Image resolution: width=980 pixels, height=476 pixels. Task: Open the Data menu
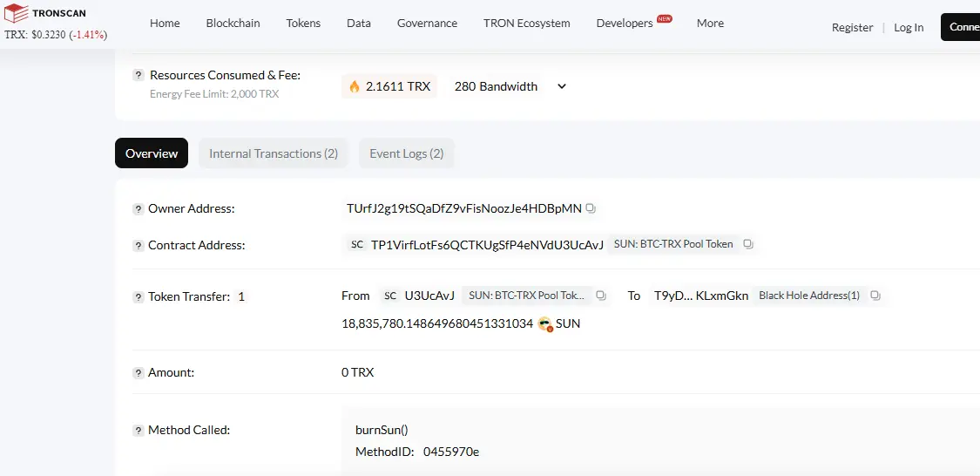pyautogui.click(x=359, y=24)
